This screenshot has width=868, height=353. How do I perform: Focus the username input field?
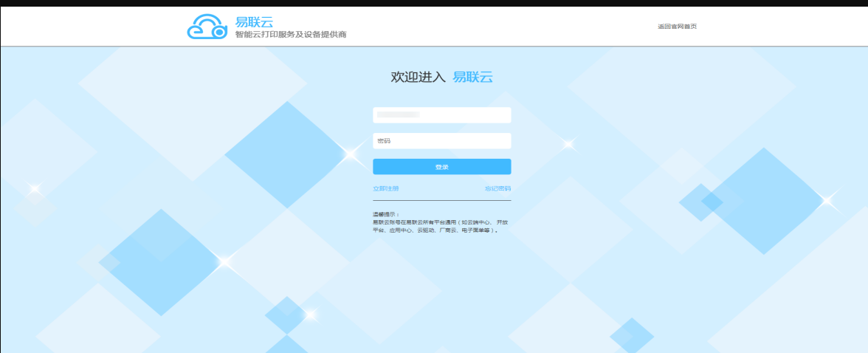tap(441, 114)
